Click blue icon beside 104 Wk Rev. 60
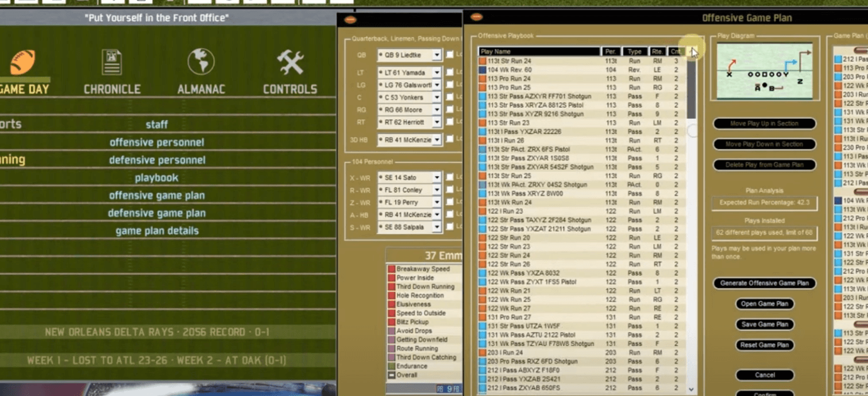The width and height of the screenshot is (868, 396). point(483,69)
